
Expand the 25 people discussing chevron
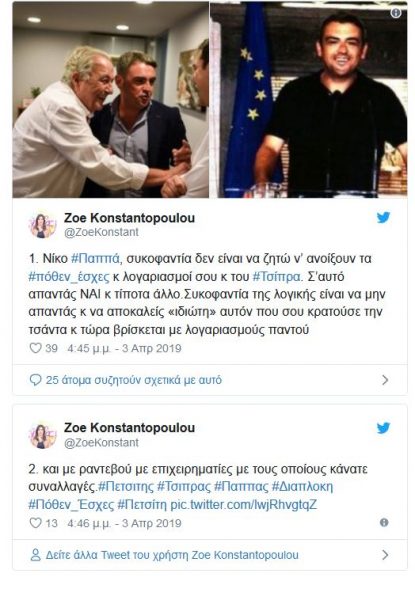coord(385,380)
